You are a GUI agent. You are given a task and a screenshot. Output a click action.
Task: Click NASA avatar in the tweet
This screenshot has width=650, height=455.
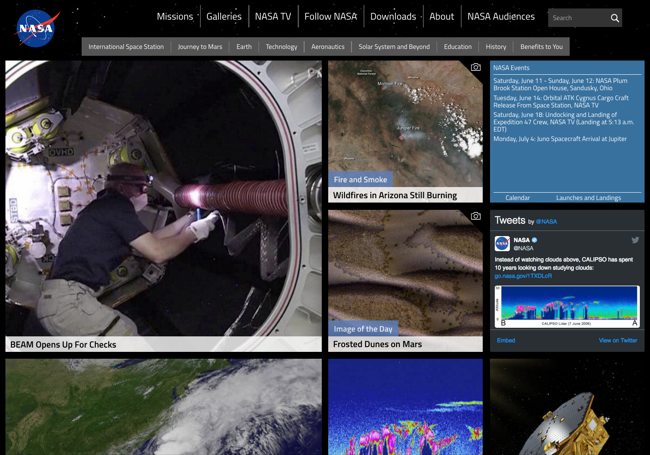(502, 244)
